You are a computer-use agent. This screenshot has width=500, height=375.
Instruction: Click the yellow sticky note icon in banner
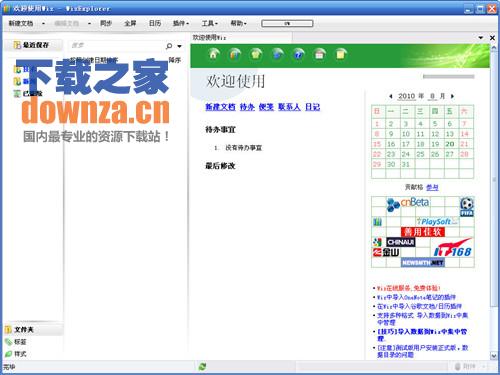(x=341, y=54)
